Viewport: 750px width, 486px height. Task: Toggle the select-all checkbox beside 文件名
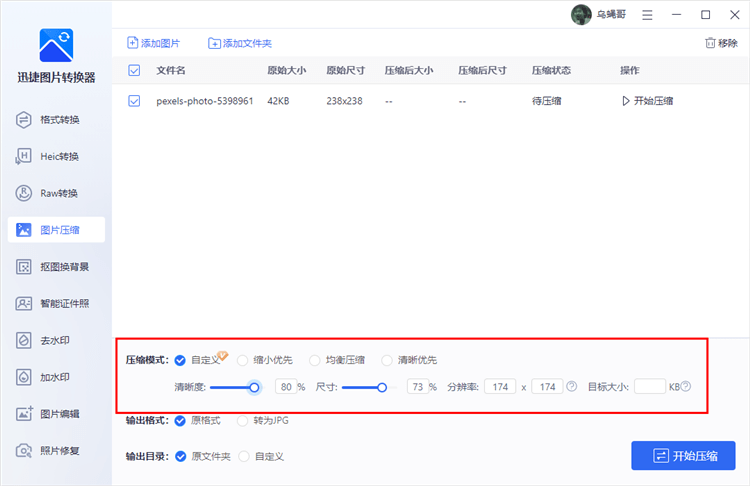134,70
